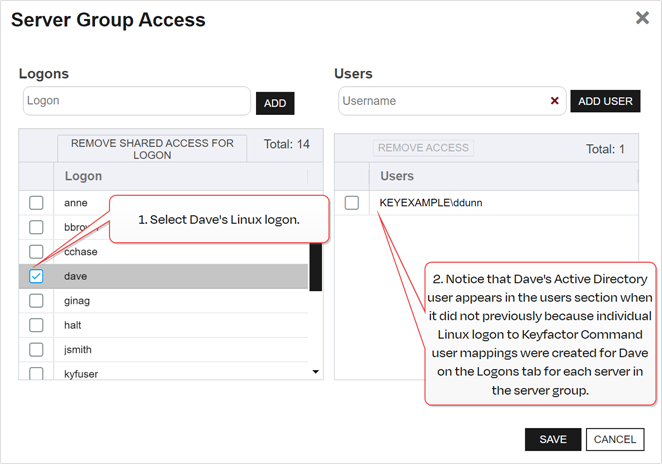The image size is (662, 464).
Task: Check the KEYEXAMPLE\ddunn user checkbox
Action: [x=352, y=203]
